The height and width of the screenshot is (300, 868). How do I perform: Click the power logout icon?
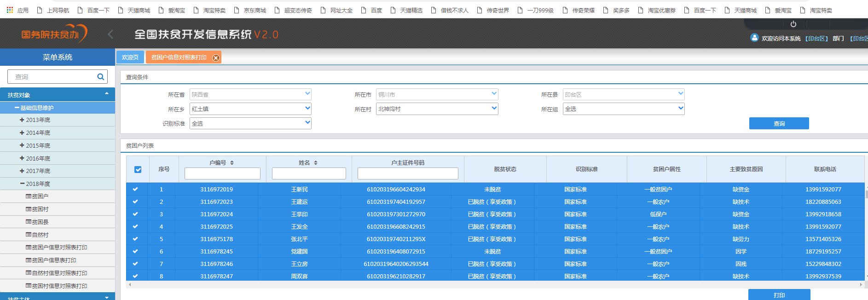click(x=793, y=24)
